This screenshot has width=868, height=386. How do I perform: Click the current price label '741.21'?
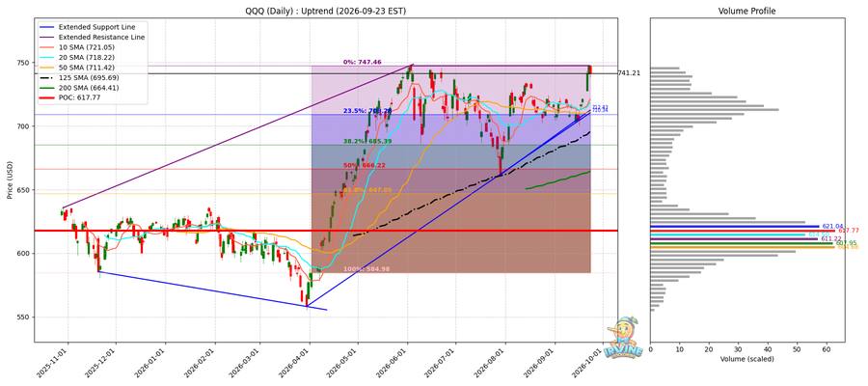(x=629, y=73)
